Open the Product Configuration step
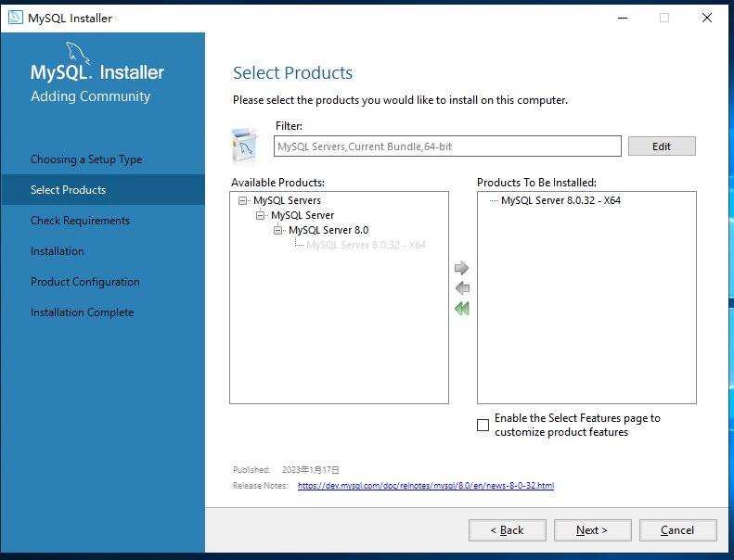This screenshot has height=560, width=734. click(85, 282)
